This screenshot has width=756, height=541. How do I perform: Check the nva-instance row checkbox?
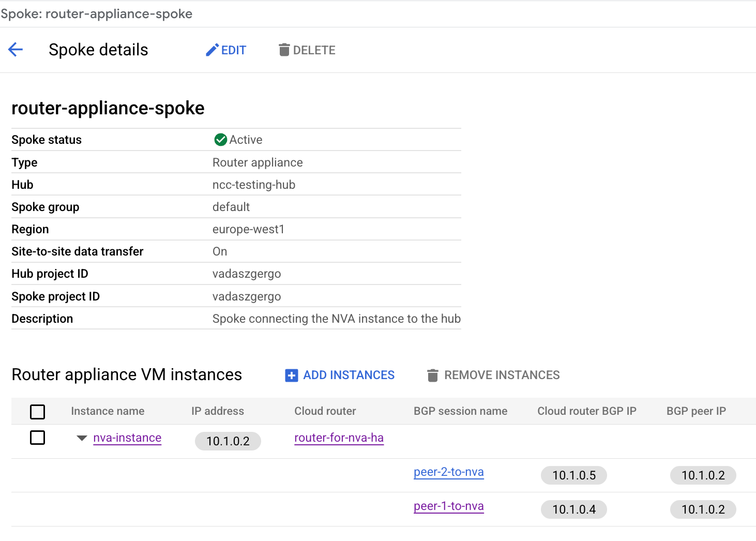pos(38,438)
